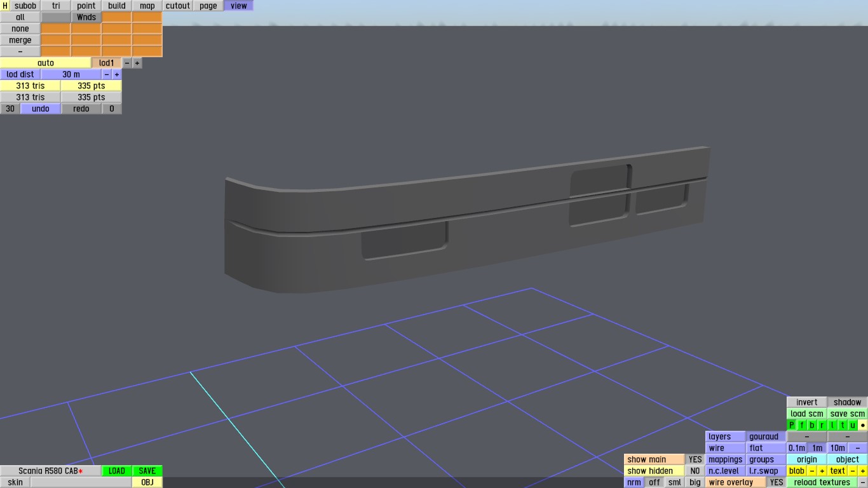Click the Scania R580 CAB filename field

[51, 471]
